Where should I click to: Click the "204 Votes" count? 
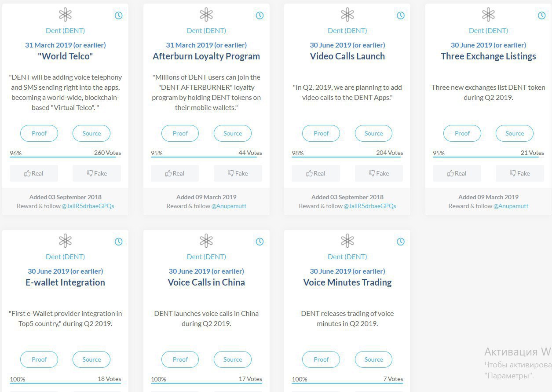390,153
